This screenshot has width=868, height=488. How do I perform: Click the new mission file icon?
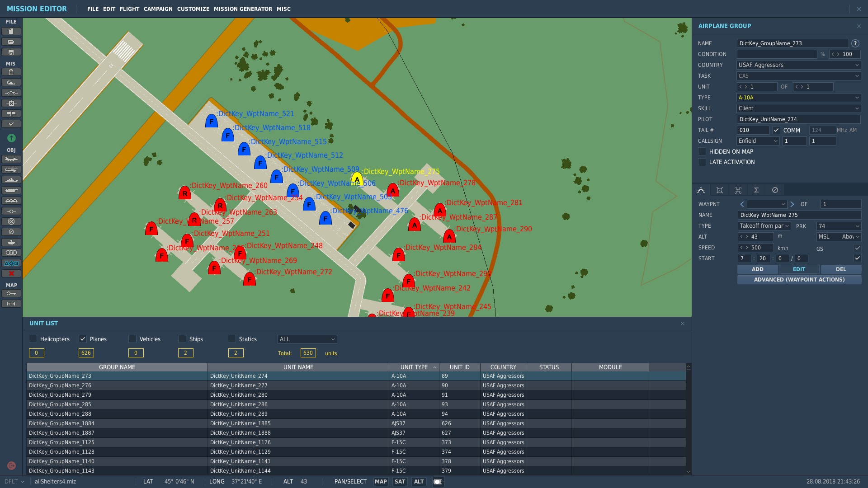[x=11, y=31]
